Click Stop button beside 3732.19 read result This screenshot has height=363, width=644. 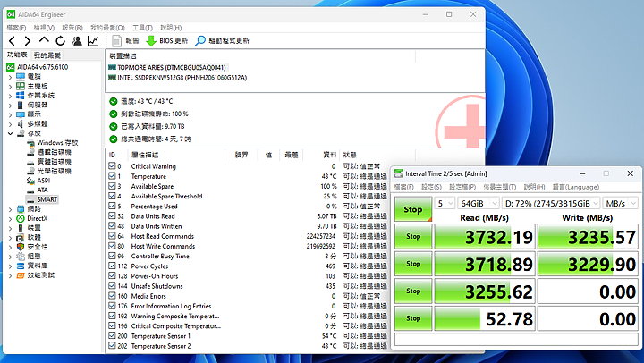point(413,236)
